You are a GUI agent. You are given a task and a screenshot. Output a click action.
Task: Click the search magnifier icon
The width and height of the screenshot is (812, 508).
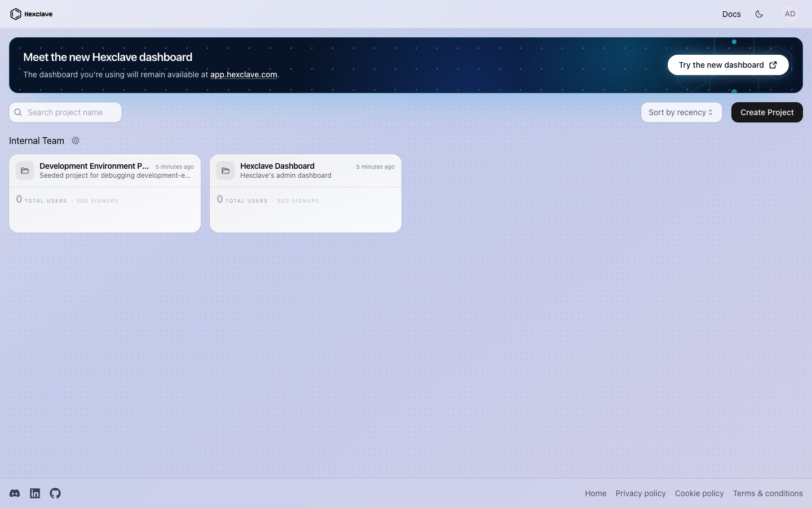coord(18,112)
